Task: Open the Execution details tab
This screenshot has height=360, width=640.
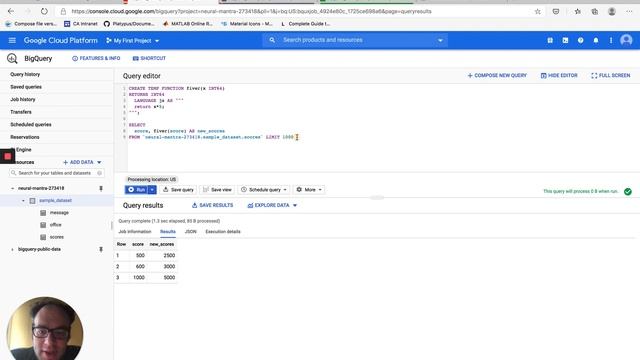Action: point(223,231)
